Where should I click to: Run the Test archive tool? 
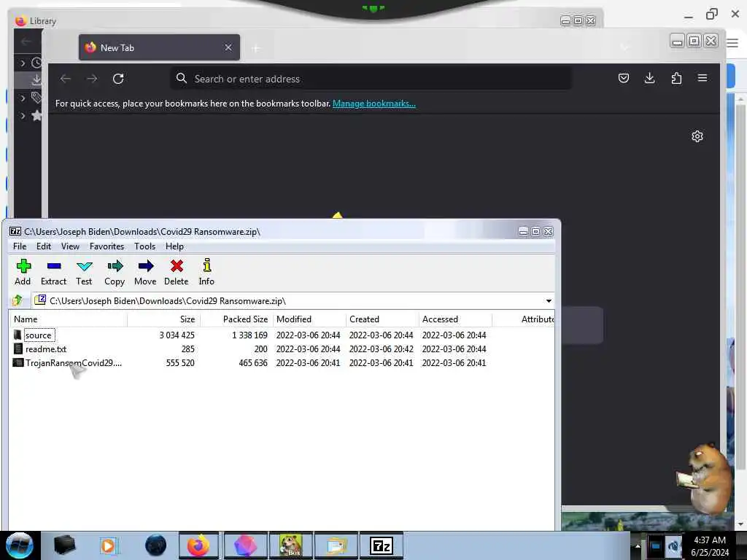tap(84, 273)
